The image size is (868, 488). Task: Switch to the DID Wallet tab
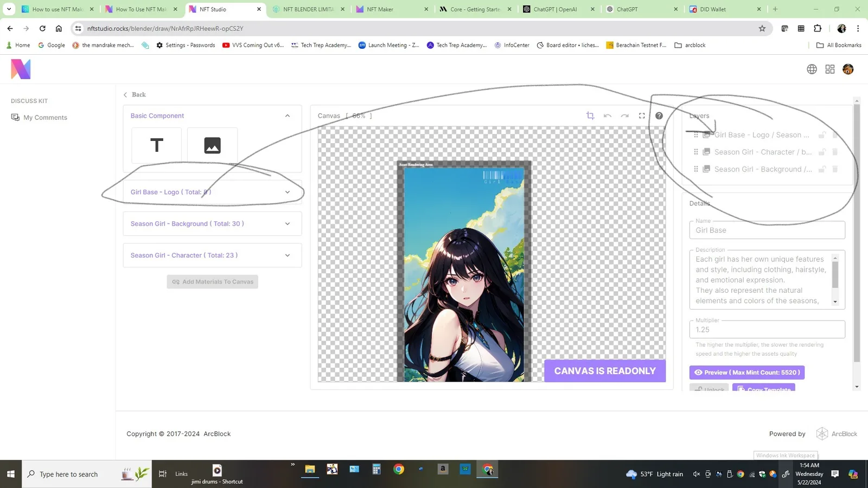pos(725,9)
